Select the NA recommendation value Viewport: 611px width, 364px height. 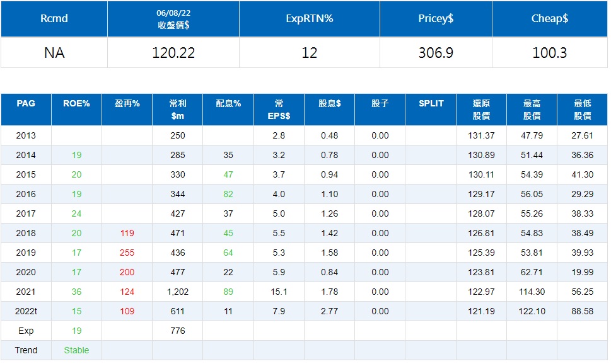click(x=54, y=53)
